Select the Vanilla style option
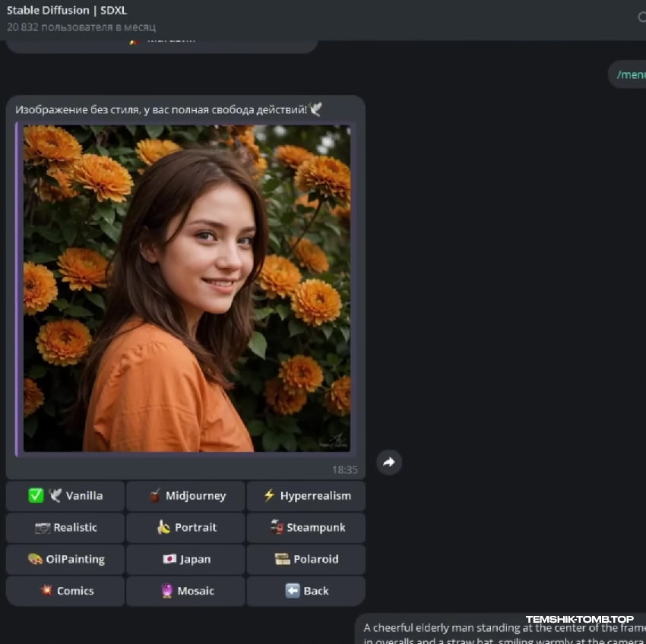Viewport: 646px width, 644px height. (x=65, y=496)
